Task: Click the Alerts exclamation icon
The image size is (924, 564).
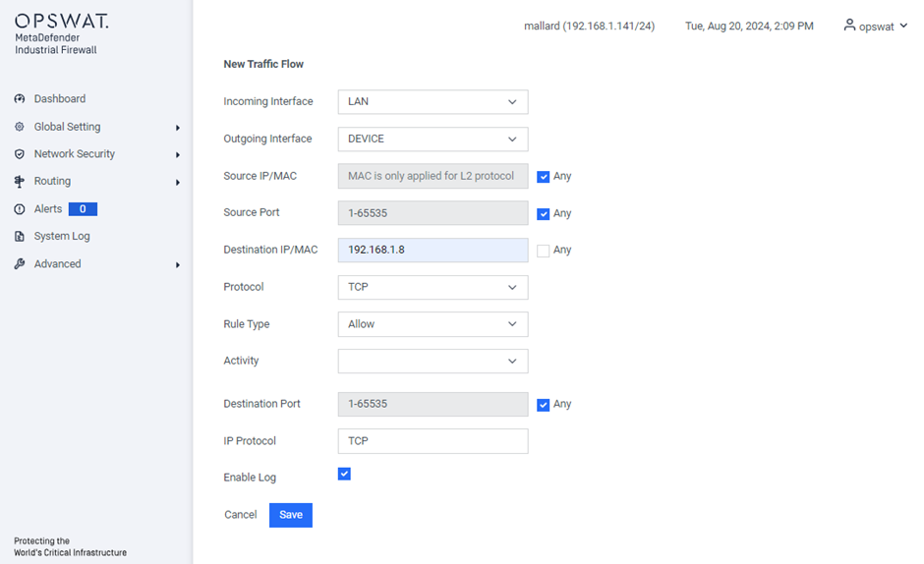Action: (20, 209)
